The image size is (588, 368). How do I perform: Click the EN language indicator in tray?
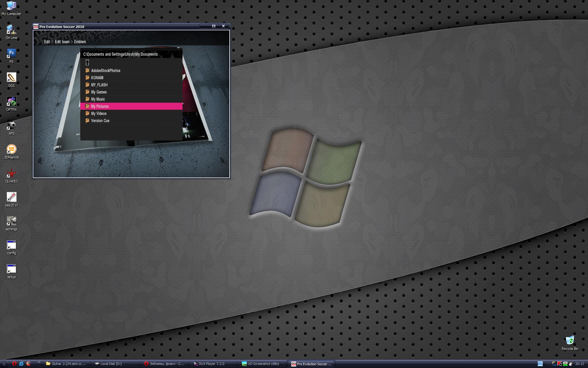coord(540,364)
